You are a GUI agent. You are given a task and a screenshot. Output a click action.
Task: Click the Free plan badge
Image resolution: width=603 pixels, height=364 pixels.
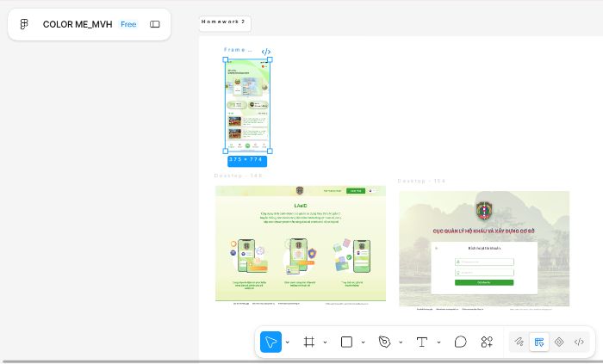point(128,24)
